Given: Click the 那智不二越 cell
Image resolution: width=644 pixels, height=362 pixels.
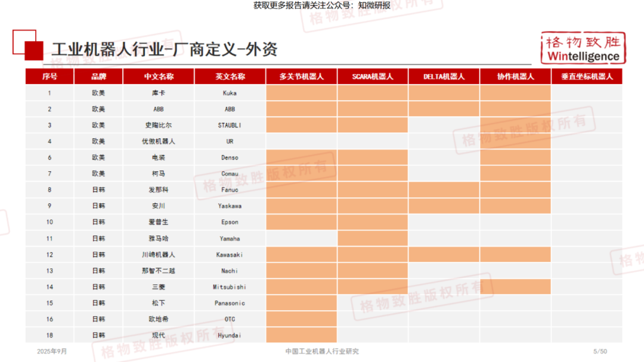Looking at the screenshot, I should [x=159, y=271].
